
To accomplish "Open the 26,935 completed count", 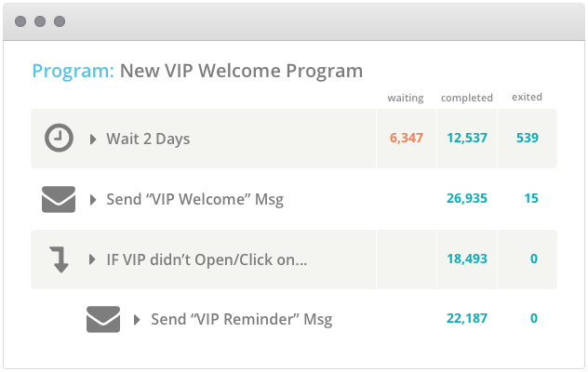I will [467, 198].
